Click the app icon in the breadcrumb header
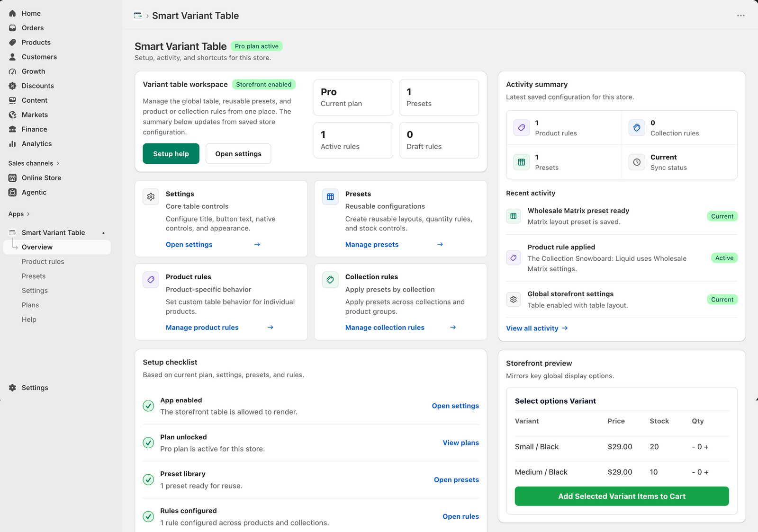The height and width of the screenshot is (532, 758). 138,16
